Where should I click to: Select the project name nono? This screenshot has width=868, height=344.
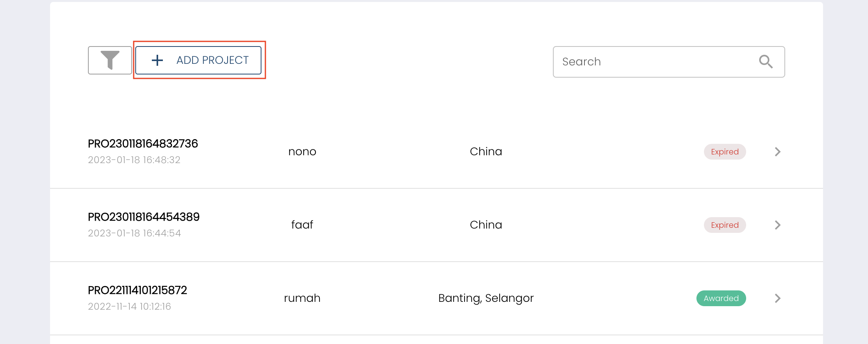pos(302,152)
